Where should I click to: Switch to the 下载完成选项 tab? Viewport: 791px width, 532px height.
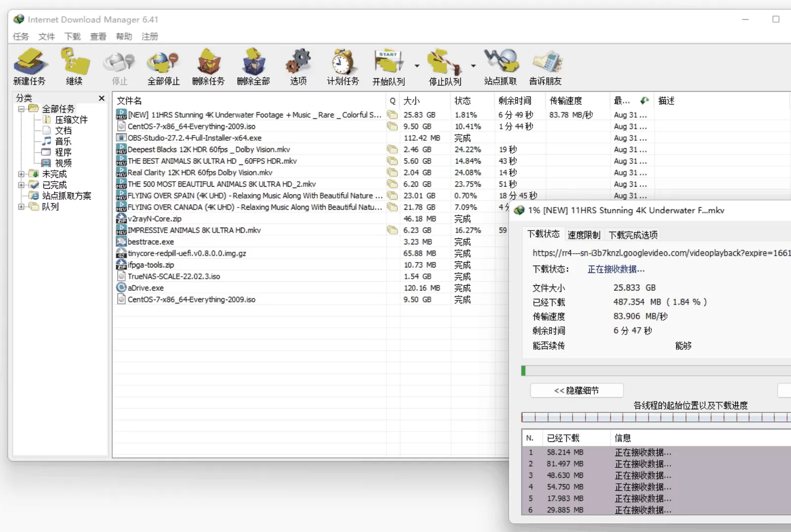click(x=633, y=235)
